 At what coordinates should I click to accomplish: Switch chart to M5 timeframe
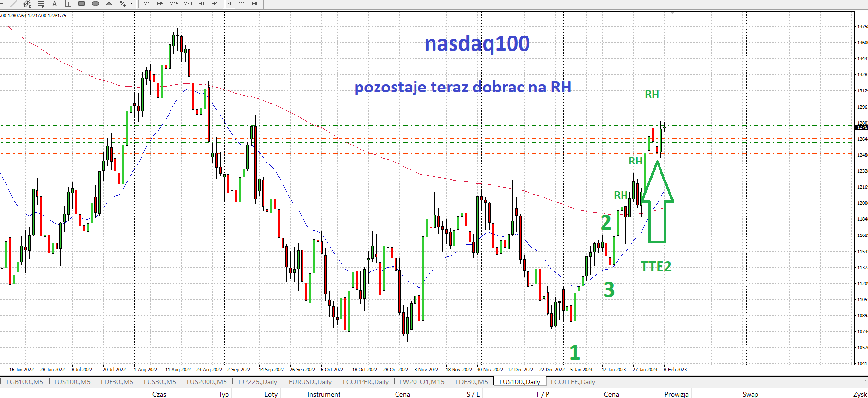pos(160,3)
